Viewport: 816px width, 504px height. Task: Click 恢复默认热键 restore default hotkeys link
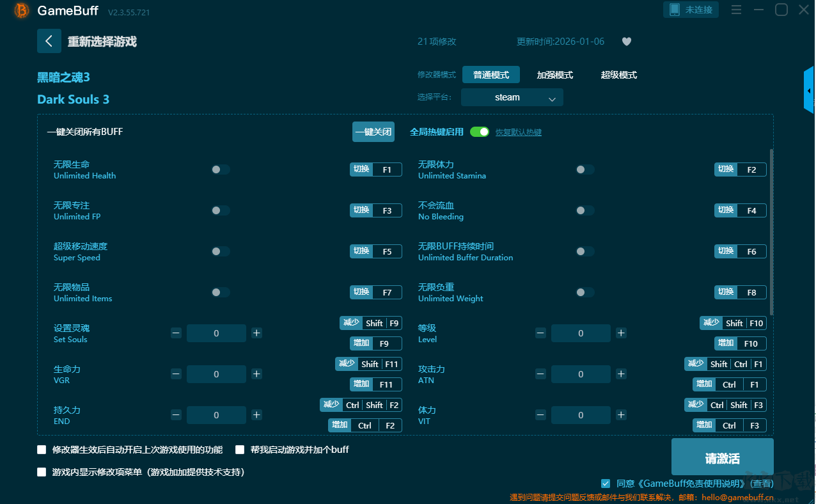pos(519,132)
